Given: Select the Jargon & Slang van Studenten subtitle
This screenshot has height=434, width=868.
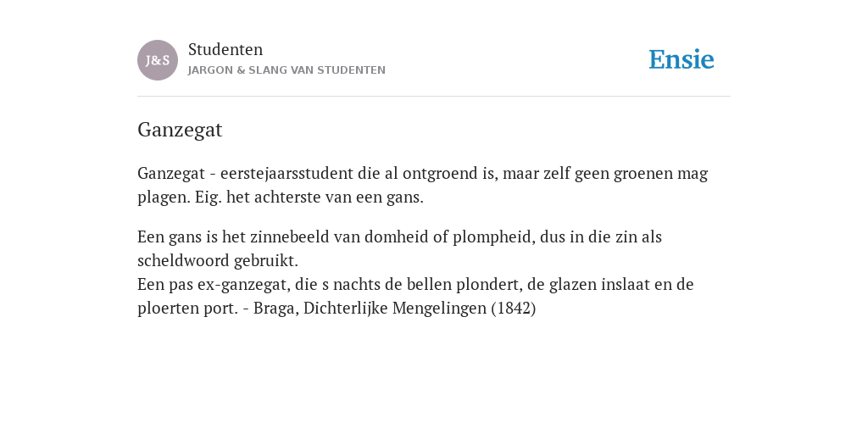Looking at the screenshot, I should pyautogui.click(x=287, y=70).
